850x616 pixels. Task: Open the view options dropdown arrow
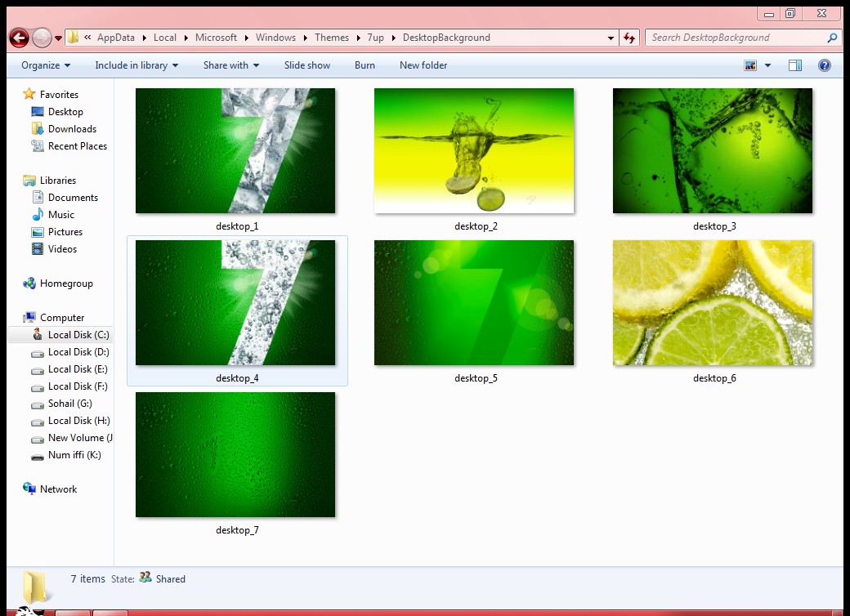767,65
